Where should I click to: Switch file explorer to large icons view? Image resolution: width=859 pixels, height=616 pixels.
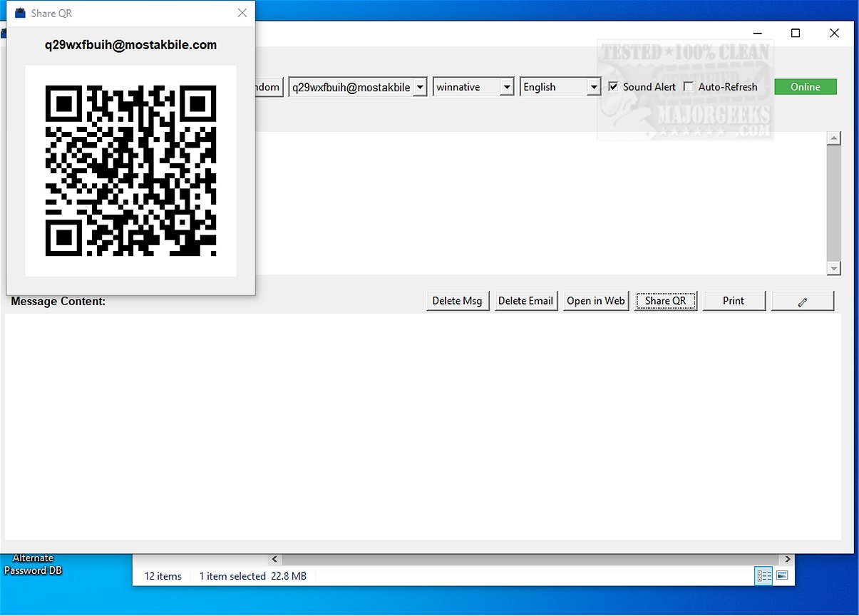782,576
